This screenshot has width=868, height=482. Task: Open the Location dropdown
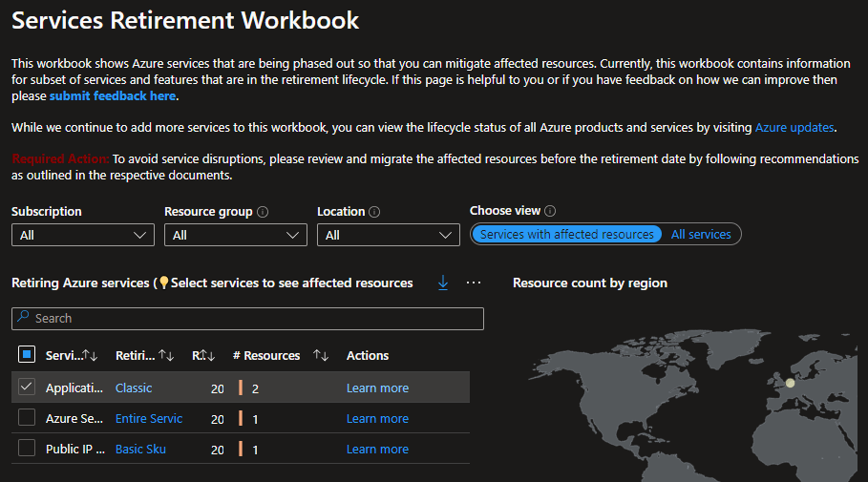[x=389, y=235]
